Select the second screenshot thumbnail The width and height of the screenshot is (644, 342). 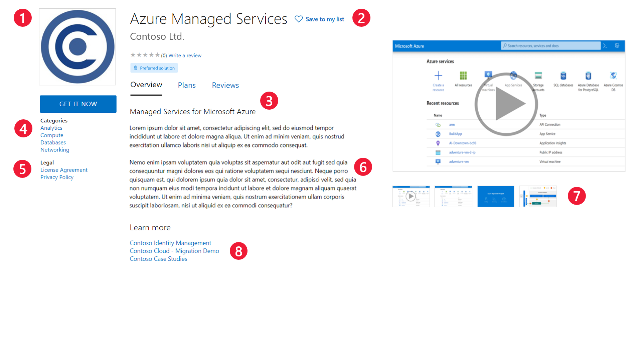(453, 196)
